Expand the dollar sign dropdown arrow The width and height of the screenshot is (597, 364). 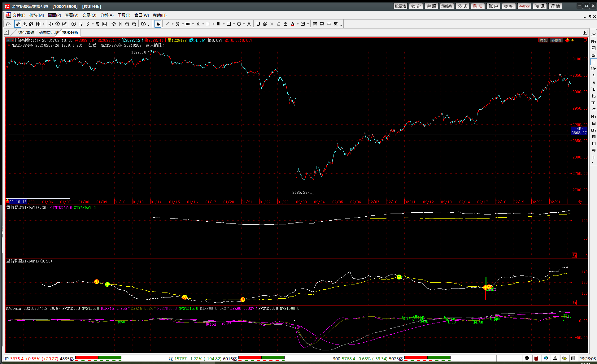point(93,24)
